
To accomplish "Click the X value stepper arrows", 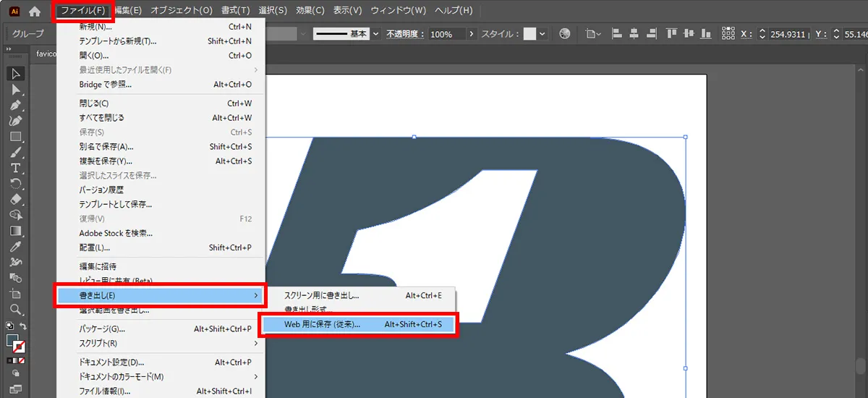I will point(762,34).
